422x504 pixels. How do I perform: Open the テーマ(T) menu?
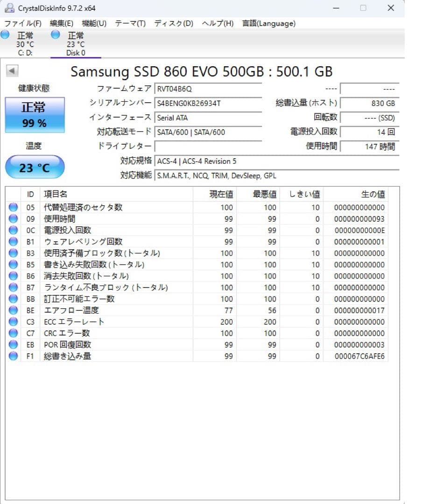[130, 23]
